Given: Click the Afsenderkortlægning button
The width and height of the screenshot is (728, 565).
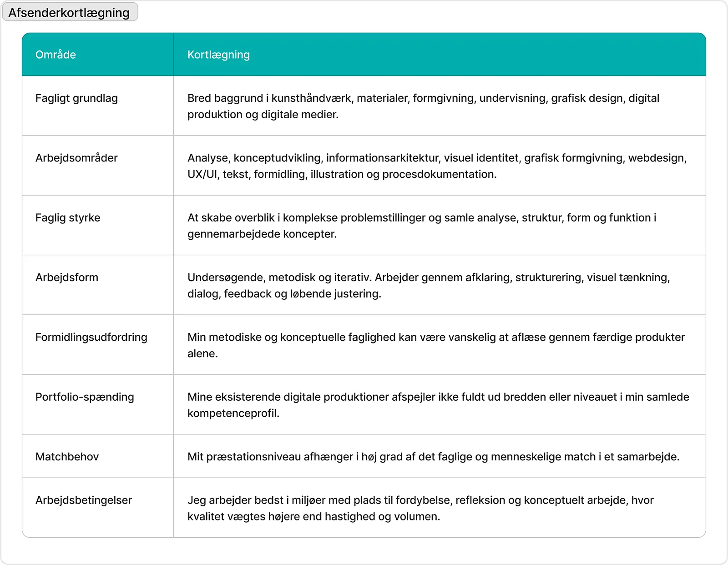Looking at the screenshot, I should pos(70,12).
